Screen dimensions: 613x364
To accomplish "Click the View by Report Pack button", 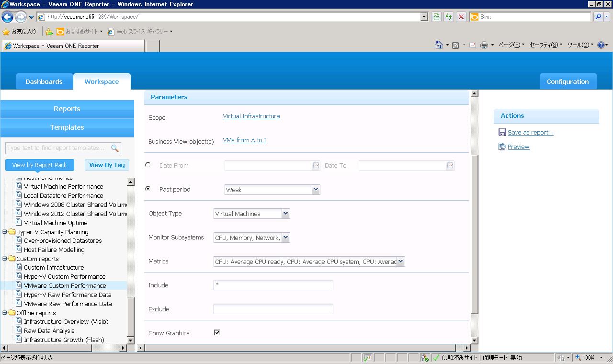I will click(x=40, y=165).
